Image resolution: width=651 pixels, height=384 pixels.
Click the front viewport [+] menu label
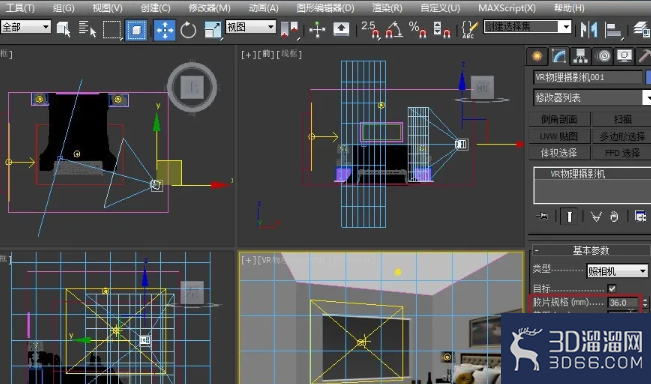point(248,54)
